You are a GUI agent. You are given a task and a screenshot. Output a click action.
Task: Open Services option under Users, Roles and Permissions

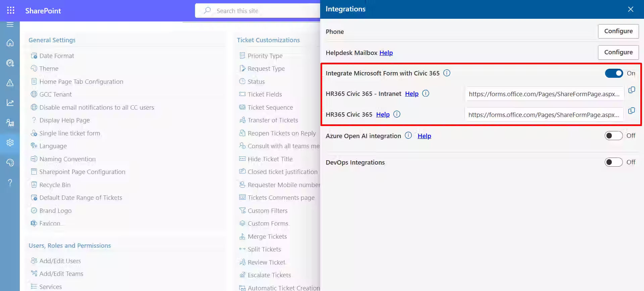(51, 287)
